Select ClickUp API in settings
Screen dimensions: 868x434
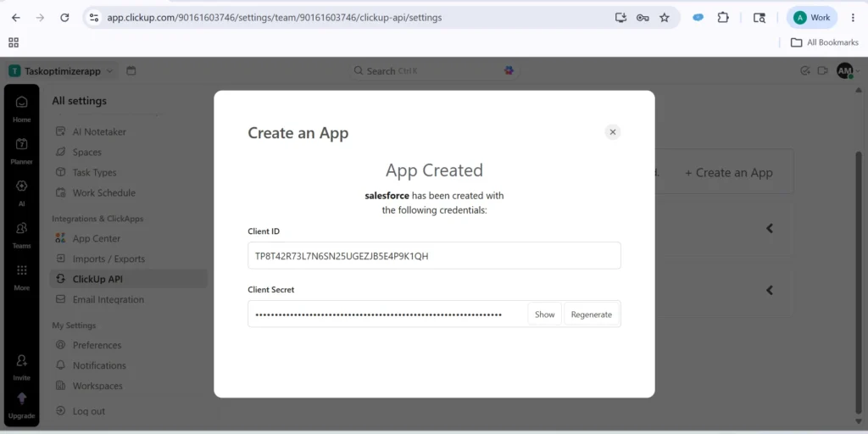point(129,279)
